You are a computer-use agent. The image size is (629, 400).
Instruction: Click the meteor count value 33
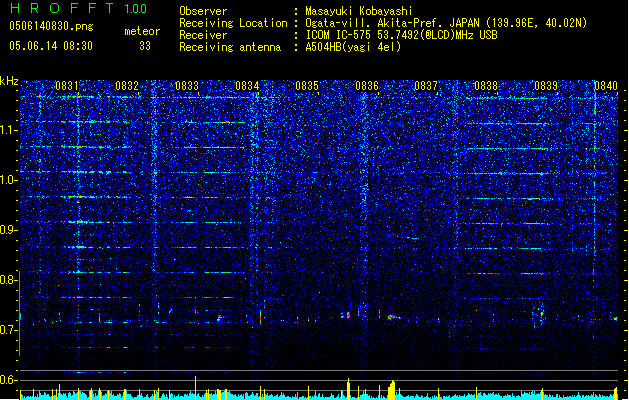point(145,46)
